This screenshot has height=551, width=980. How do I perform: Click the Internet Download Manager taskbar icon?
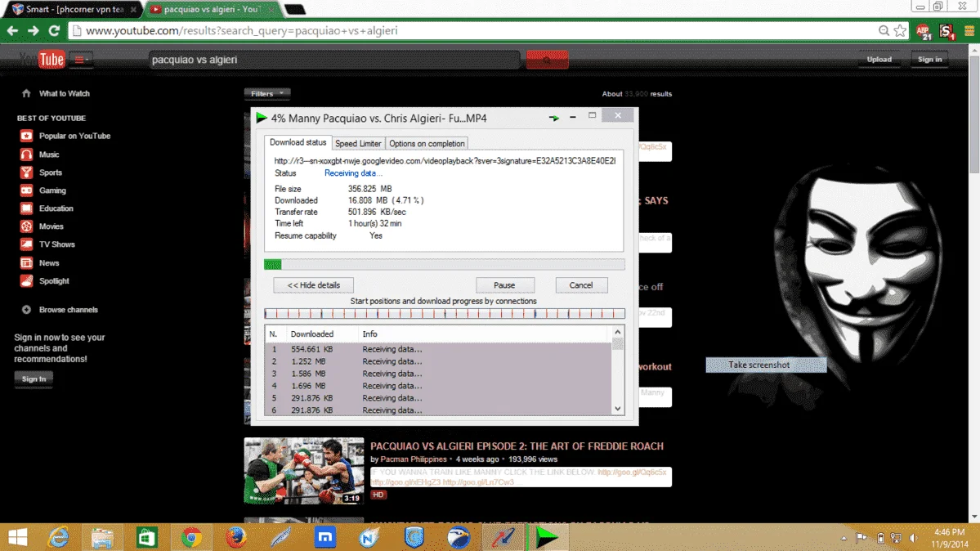coord(548,537)
